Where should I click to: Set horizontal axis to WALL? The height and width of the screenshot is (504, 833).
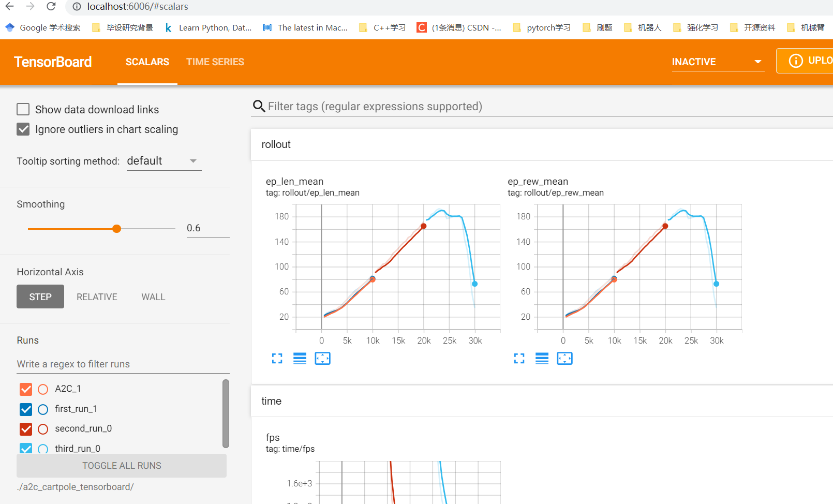tap(153, 297)
